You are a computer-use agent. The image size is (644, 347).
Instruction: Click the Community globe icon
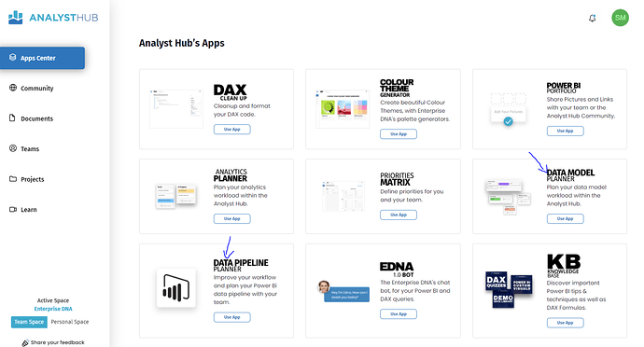13,88
